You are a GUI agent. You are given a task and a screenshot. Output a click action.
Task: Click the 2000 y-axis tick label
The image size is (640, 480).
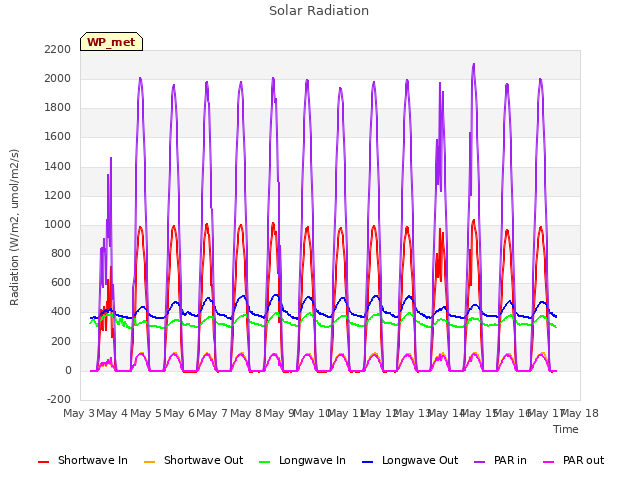[58, 78]
